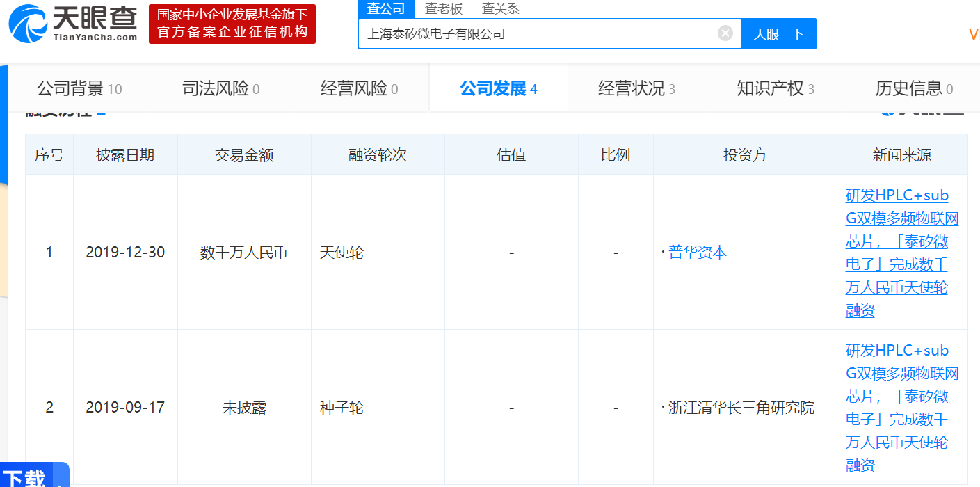This screenshot has height=487, width=980.
Task: Click the 披露日期 column header
Action: (x=125, y=155)
